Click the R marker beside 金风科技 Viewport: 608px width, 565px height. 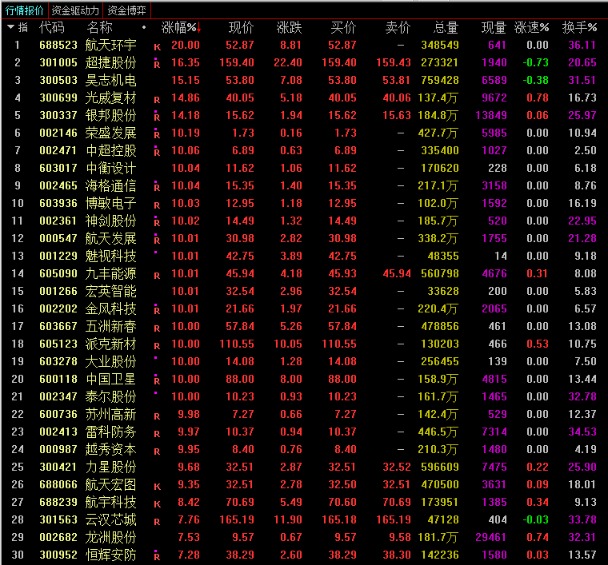pos(157,309)
